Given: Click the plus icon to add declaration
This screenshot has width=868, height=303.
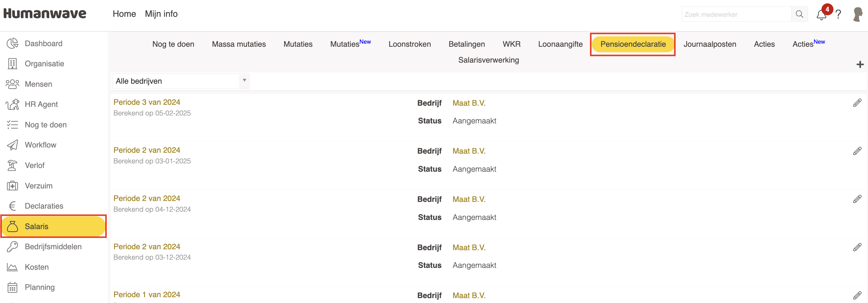Looking at the screenshot, I should click(860, 64).
